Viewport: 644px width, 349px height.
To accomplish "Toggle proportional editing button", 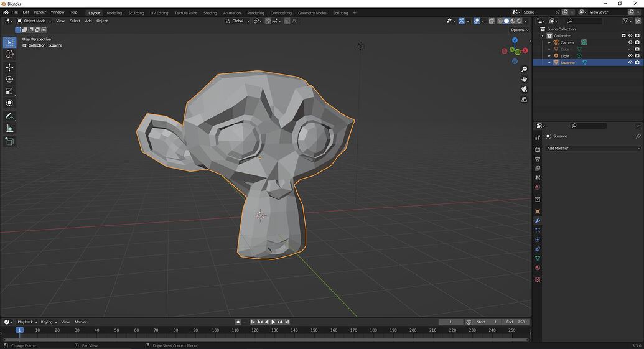I will click(287, 21).
